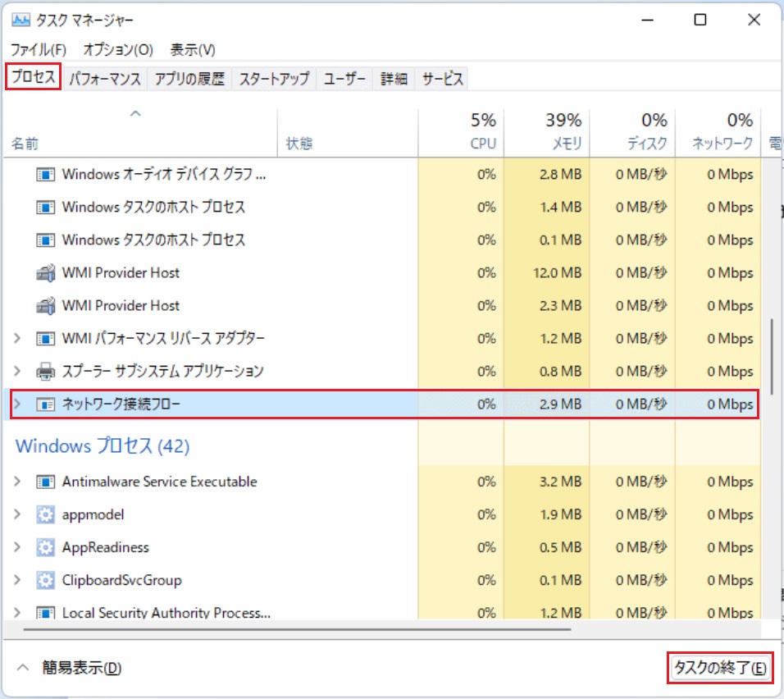
Task: Sort by the メモリ column header
Action: pyautogui.click(x=547, y=132)
